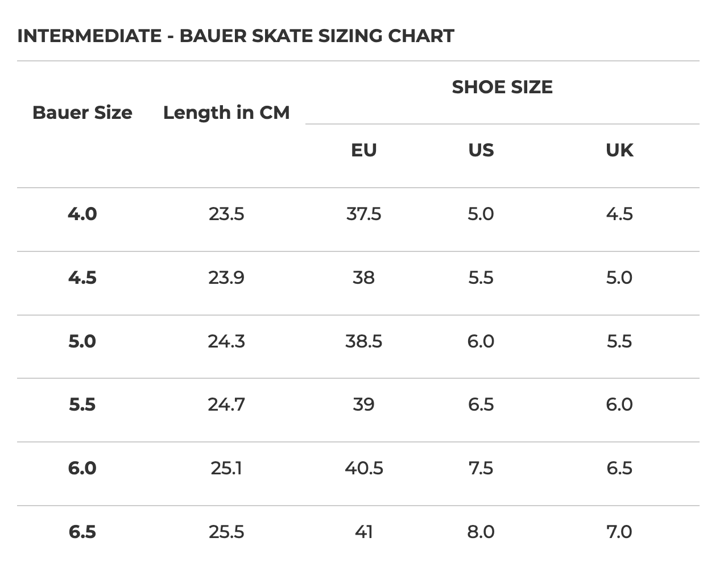The width and height of the screenshot is (728, 579).
Task: Click the US column header
Action: tap(481, 150)
